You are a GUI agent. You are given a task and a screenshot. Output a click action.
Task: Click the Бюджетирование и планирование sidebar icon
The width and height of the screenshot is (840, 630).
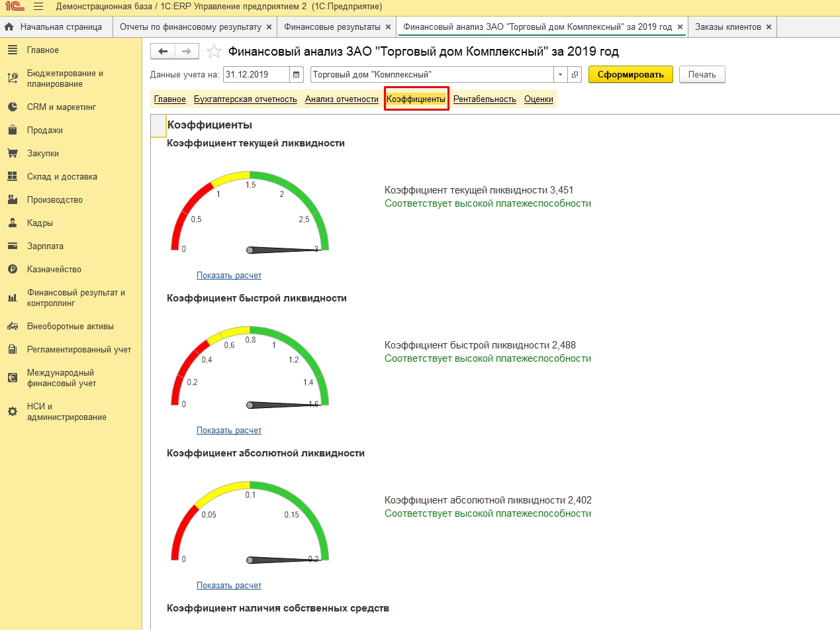click(x=12, y=78)
